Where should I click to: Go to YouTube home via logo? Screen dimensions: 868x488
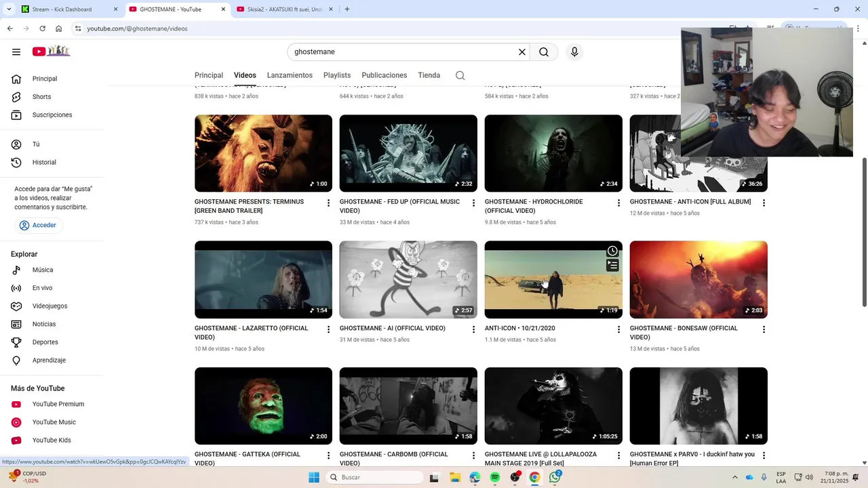click(52, 52)
